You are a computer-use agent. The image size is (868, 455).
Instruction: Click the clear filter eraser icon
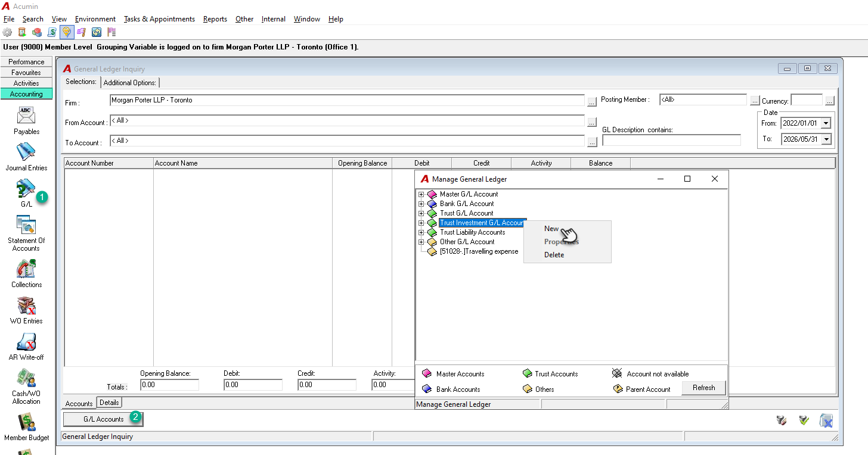click(x=782, y=420)
